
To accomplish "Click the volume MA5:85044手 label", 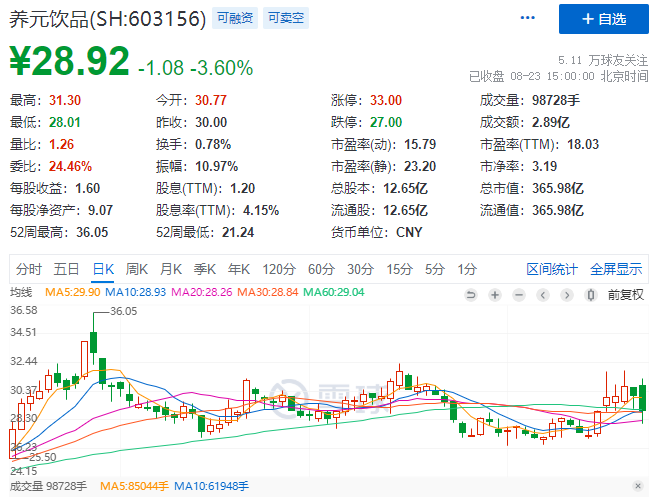I will pyautogui.click(x=134, y=486).
